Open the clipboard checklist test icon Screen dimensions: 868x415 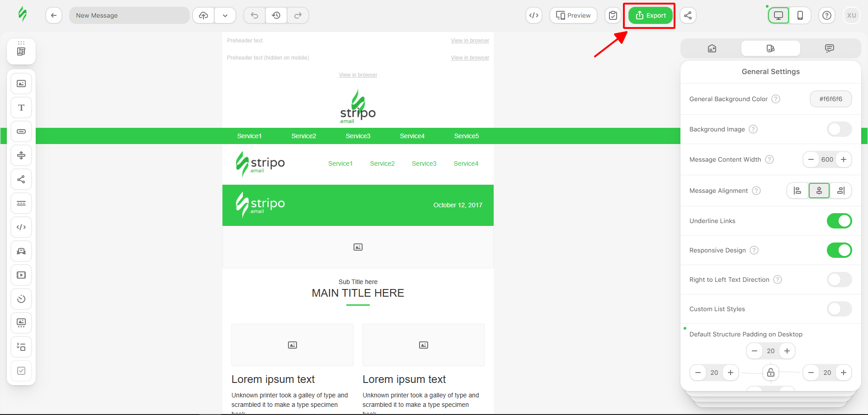click(x=613, y=15)
